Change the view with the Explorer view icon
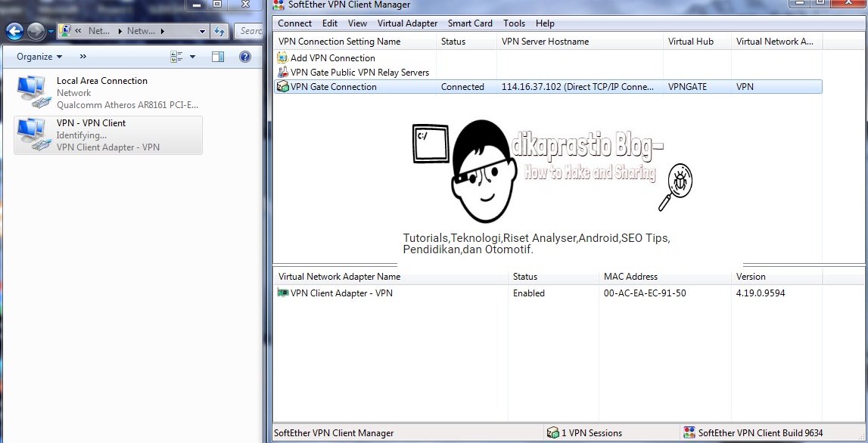Image resolution: width=868 pixels, height=443 pixels. [176, 57]
